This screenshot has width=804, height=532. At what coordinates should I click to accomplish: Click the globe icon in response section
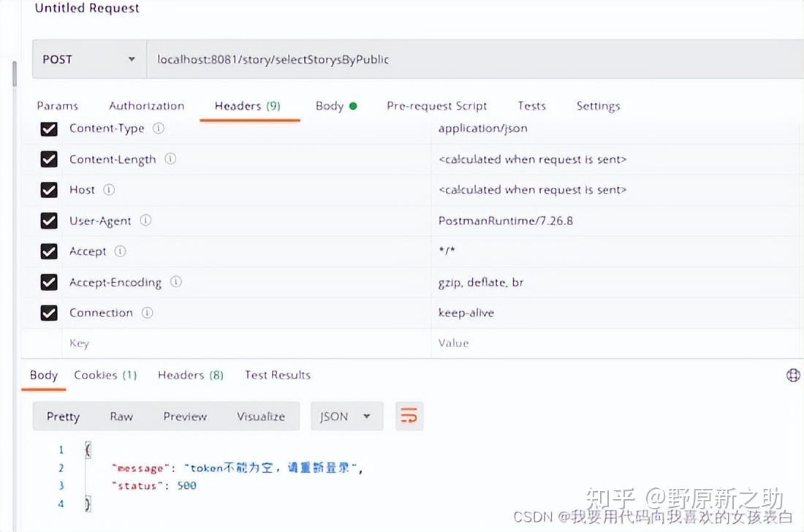click(793, 375)
